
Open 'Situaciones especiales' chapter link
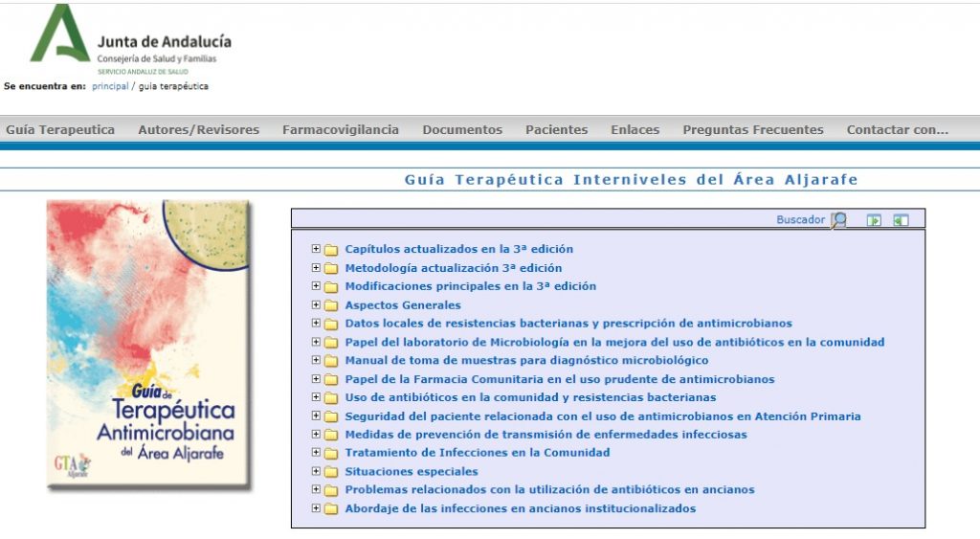(412, 471)
